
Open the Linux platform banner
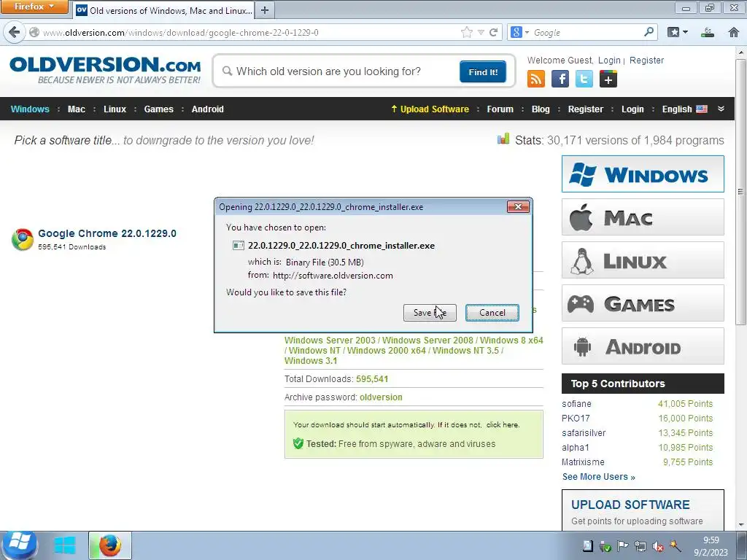643,260
